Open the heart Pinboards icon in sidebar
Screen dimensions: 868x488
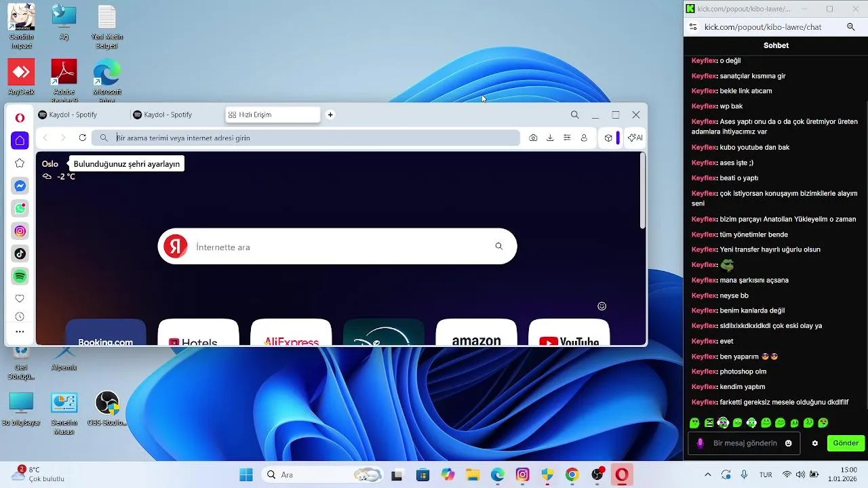[x=20, y=298]
